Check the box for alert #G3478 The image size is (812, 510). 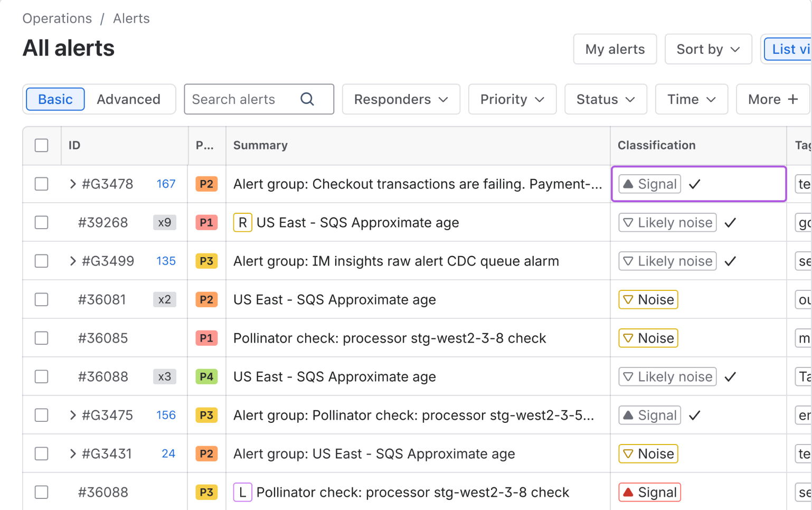[x=42, y=184]
